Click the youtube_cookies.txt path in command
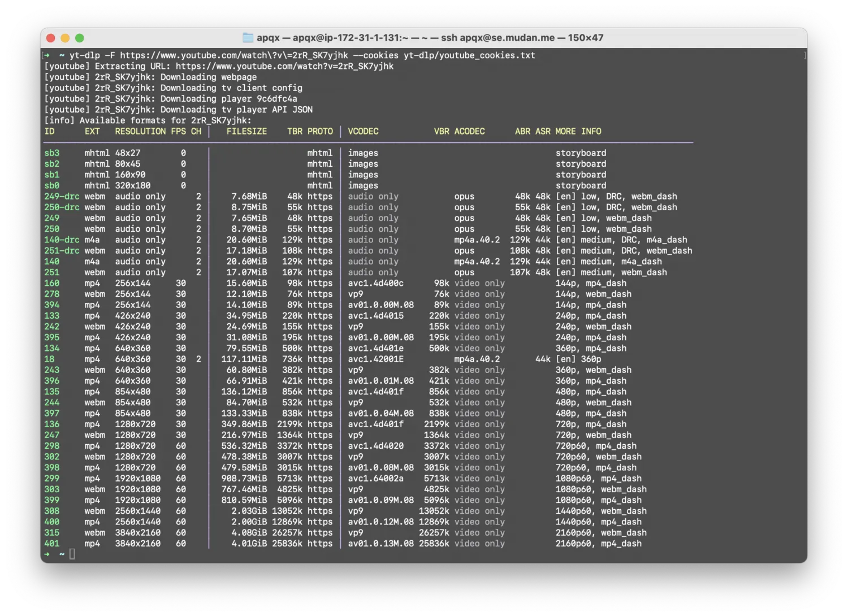This screenshot has height=616, width=848. coord(469,55)
